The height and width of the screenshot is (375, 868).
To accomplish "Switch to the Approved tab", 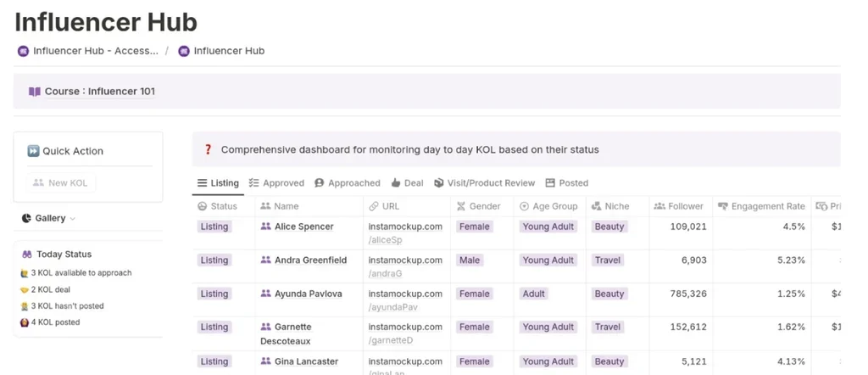I will pyautogui.click(x=277, y=182).
